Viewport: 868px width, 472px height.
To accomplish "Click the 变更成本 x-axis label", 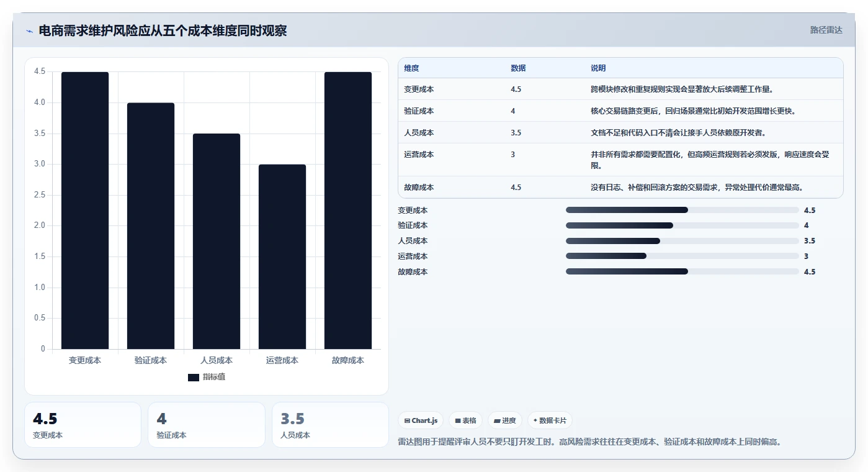I will click(85, 360).
